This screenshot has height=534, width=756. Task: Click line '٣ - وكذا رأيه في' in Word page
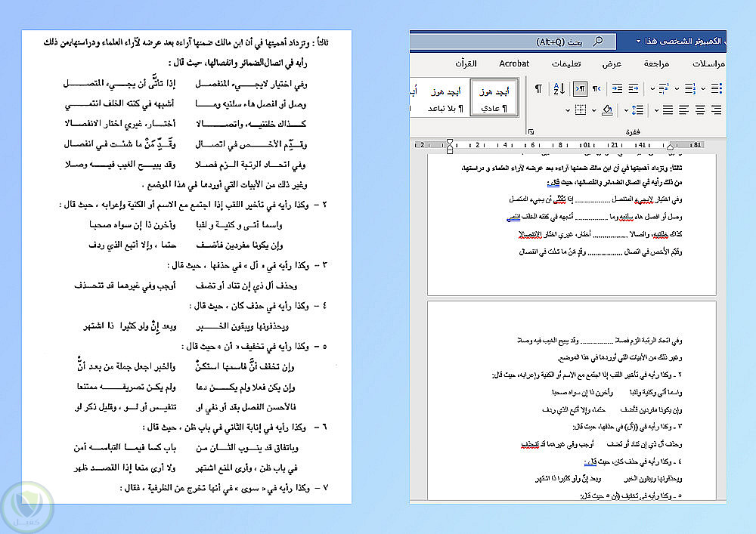627,427
